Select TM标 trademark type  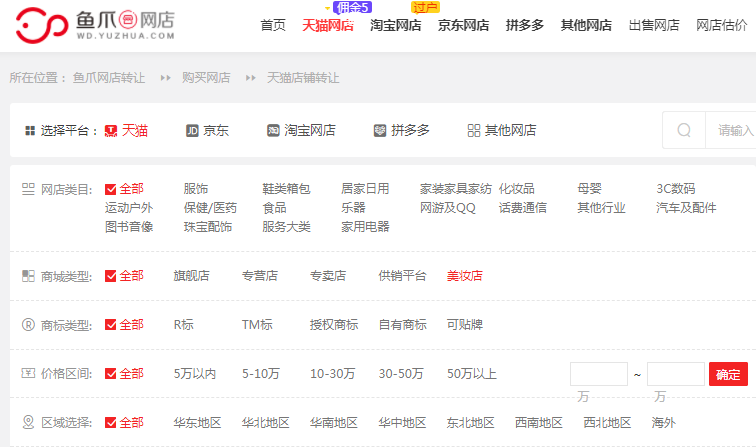(257, 325)
